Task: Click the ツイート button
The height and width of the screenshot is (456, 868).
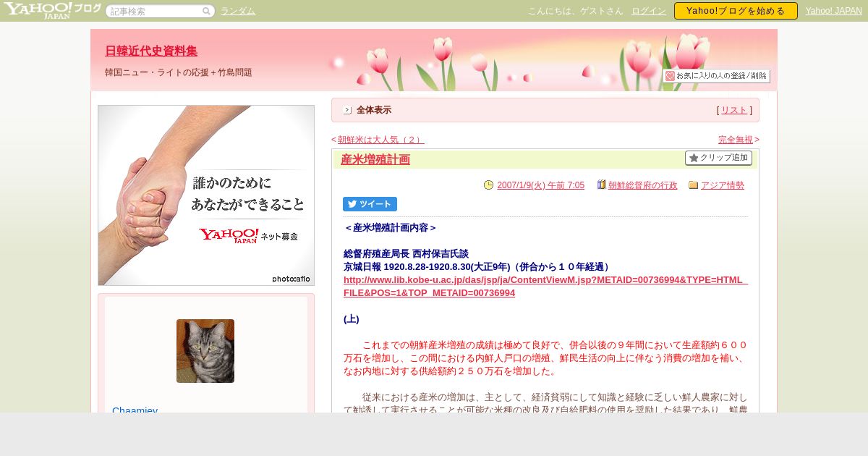Action: click(370, 204)
